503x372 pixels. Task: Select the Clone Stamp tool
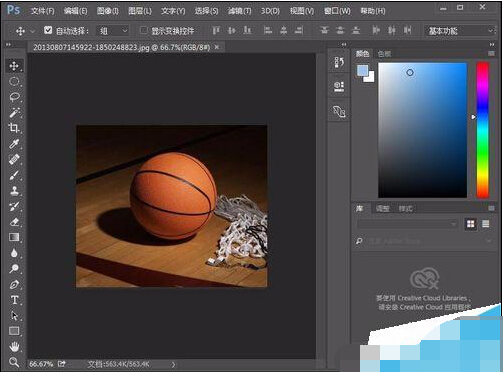pos(14,191)
